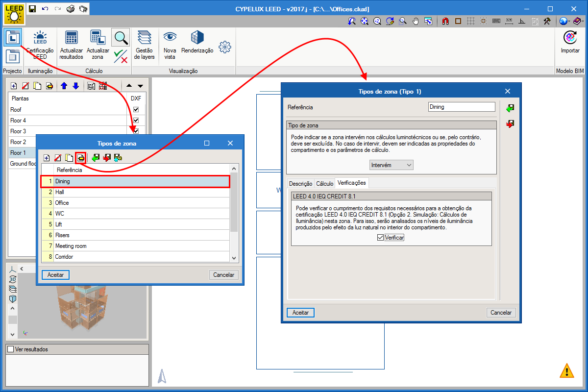Screen dimensions: 588x392
Task: Enable Ver resultados checkbox
Action: point(11,349)
